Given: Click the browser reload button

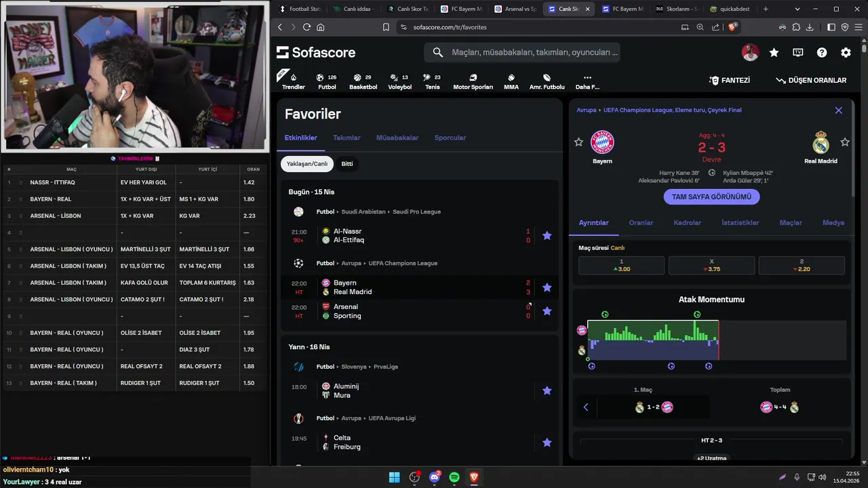Looking at the screenshot, I should [307, 27].
